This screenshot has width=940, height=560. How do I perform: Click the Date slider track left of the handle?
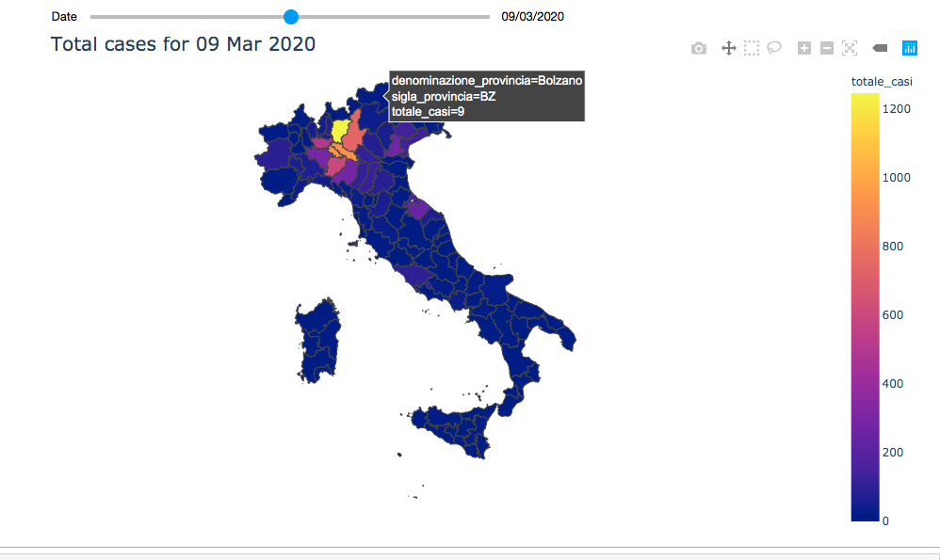click(188, 17)
